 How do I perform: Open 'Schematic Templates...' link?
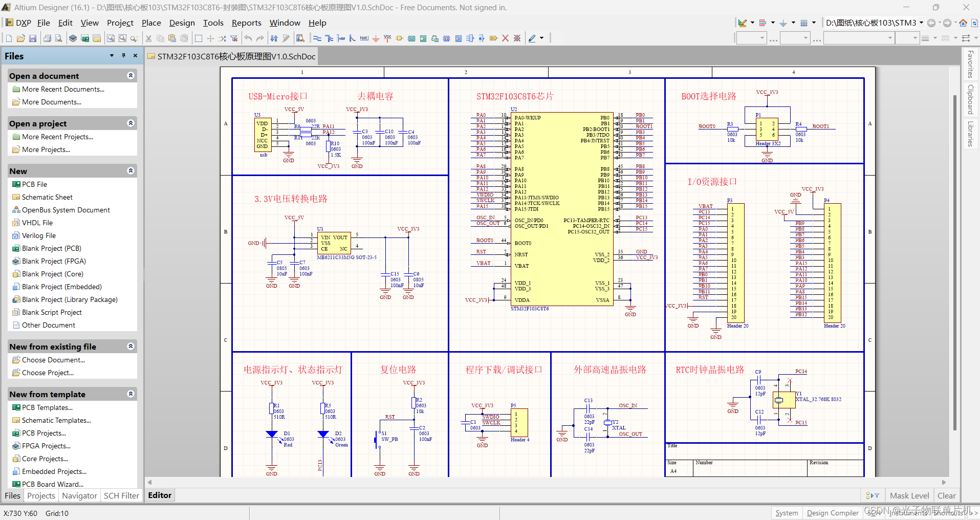click(x=56, y=420)
